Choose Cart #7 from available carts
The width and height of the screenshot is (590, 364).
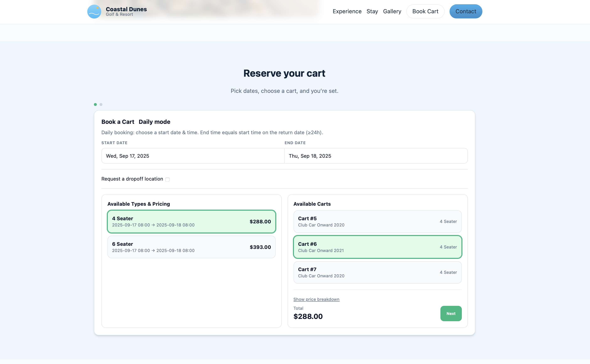[377, 272]
